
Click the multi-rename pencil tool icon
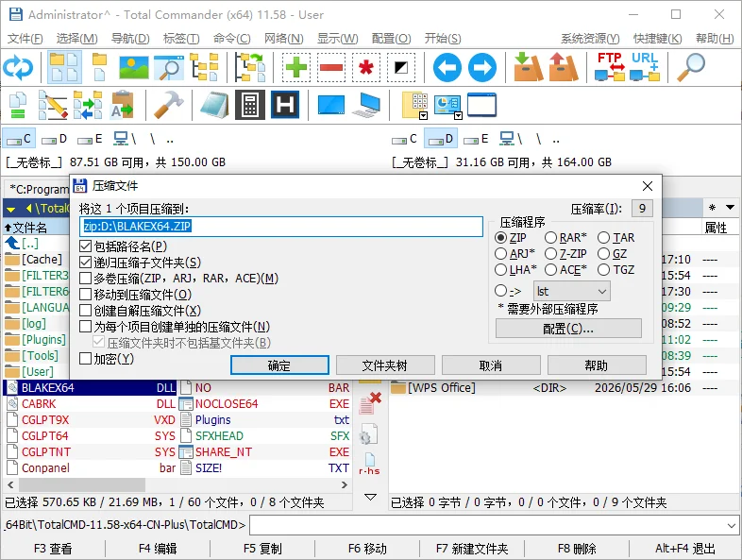pos(53,105)
